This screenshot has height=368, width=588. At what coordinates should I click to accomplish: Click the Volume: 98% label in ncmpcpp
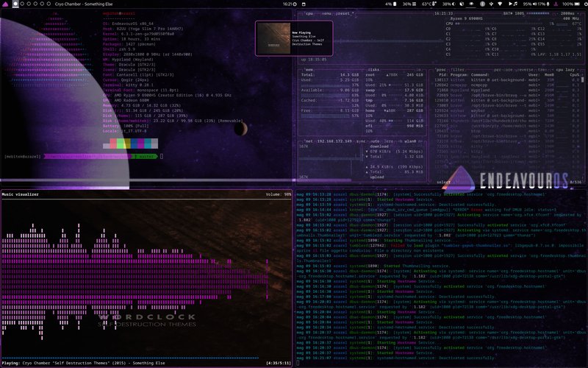click(279, 194)
